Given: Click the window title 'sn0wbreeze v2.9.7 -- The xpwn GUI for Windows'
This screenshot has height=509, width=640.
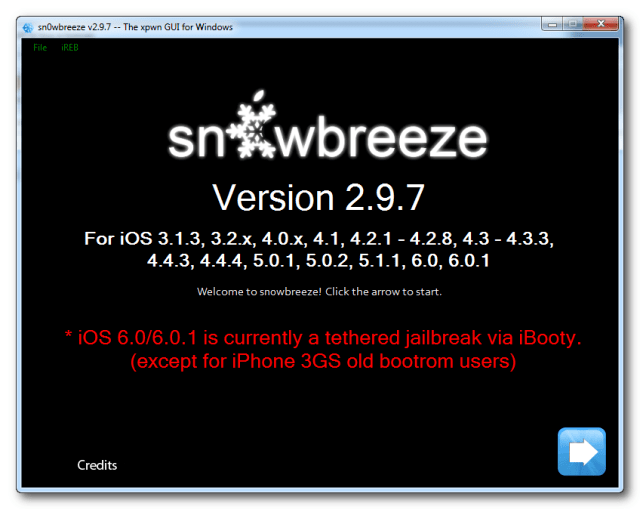Looking at the screenshot, I should (x=135, y=27).
